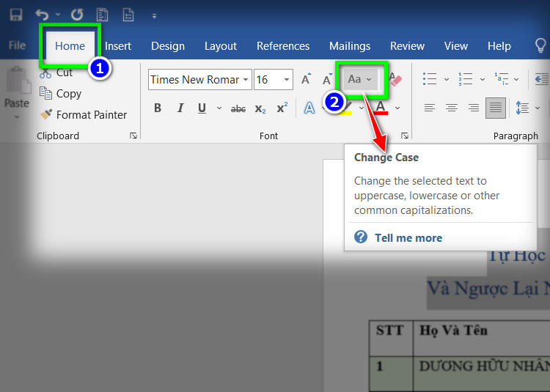Switch to the References tab
The height and width of the screenshot is (392, 550).
(283, 46)
